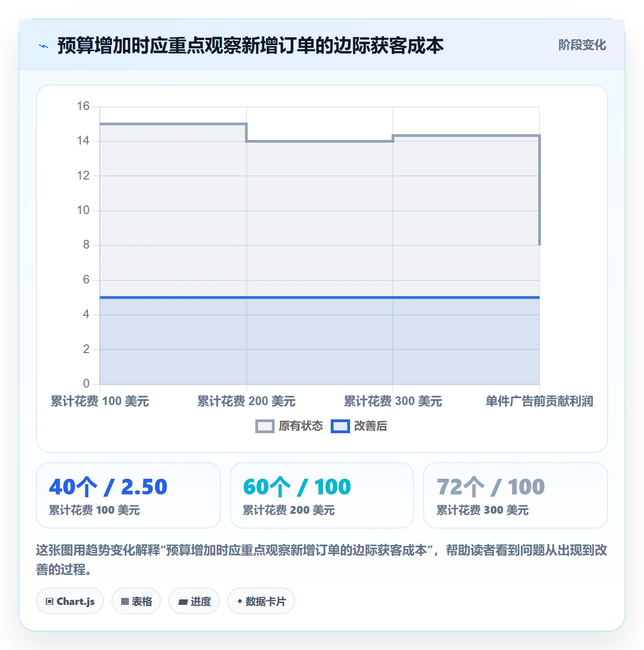This screenshot has height=650, width=644.
Task: Toggle the 改善后 legend swatch
Action: click(340, 426)
